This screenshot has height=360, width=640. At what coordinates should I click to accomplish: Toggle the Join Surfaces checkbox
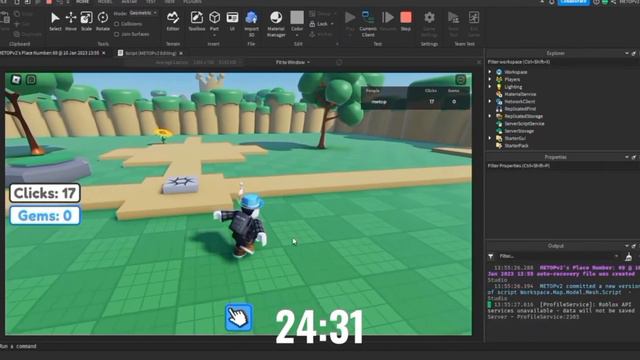(x=117, y=34)
